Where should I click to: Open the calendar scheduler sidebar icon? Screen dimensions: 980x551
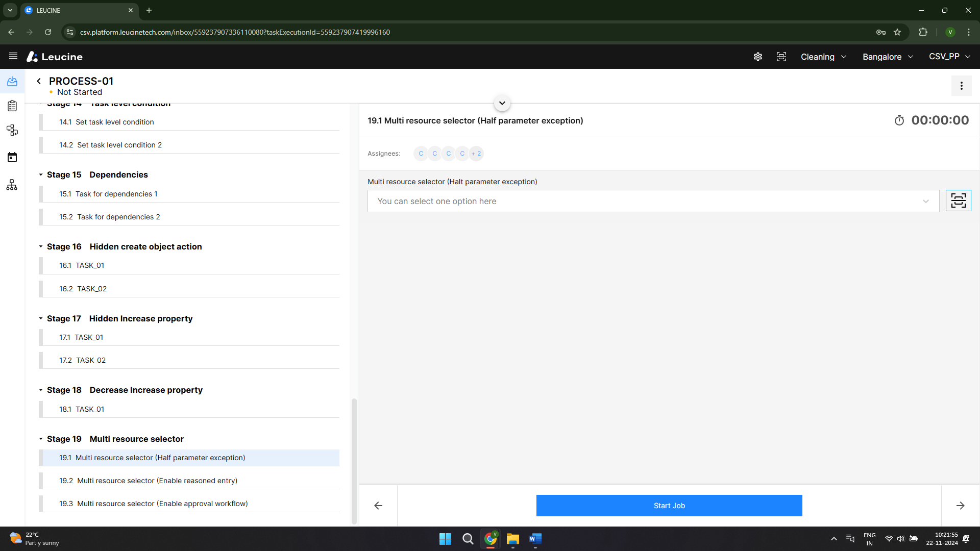point(12,157)
